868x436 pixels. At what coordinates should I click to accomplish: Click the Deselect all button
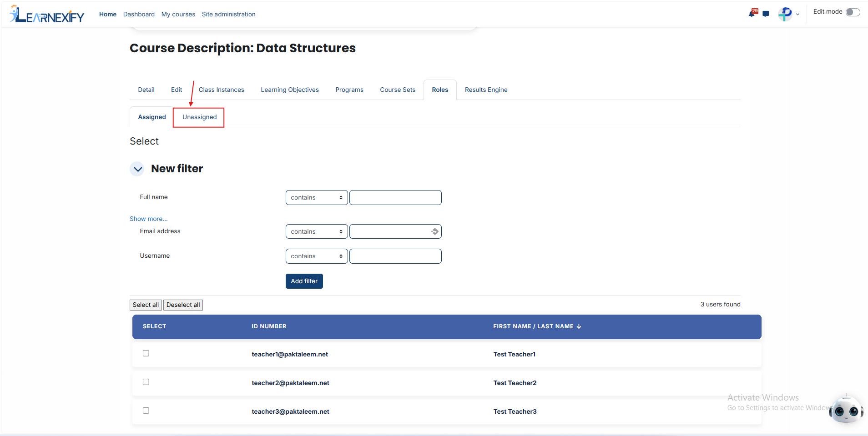point(183,305)
